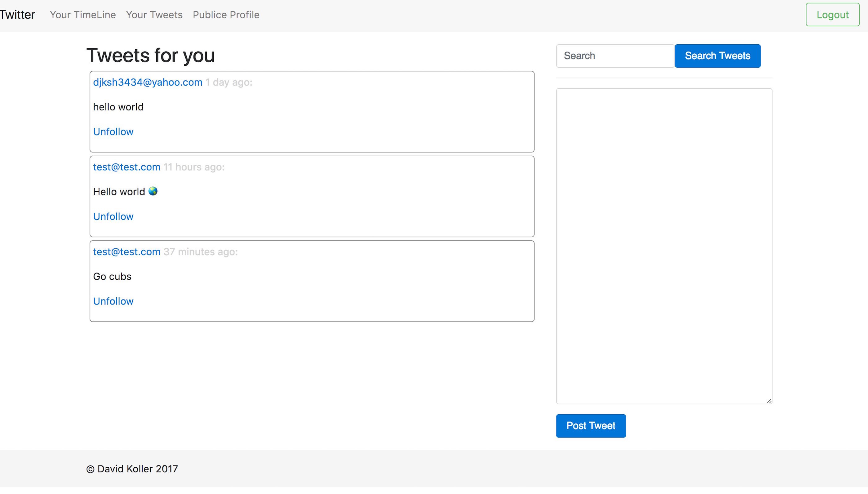868x494 pixels.
Task: Open djksh3434@yahoo.com profile link
Action: pyautogui.click(x=148, y=82)
